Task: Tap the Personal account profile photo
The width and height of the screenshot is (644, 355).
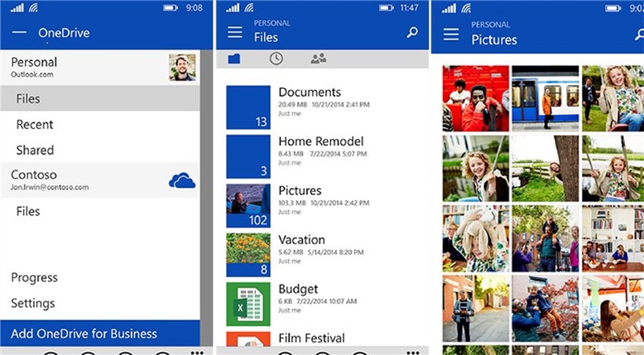Action: (x=183, y=67)
